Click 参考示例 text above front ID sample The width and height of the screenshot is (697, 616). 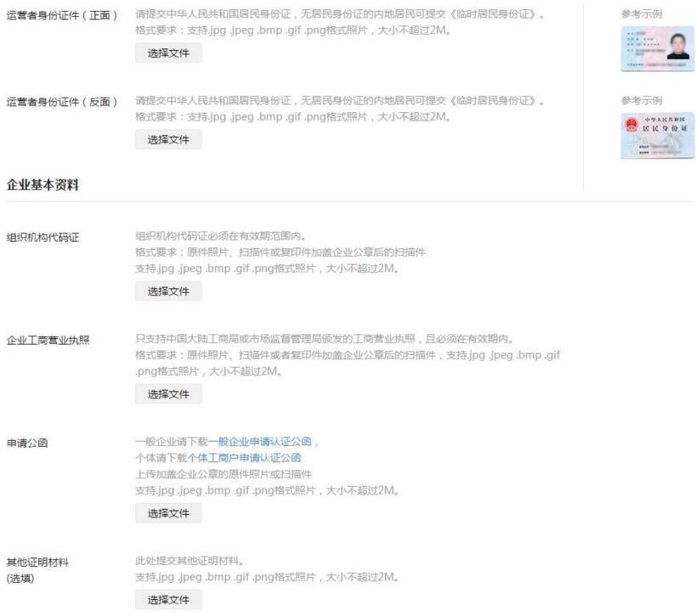click(642, 14)
